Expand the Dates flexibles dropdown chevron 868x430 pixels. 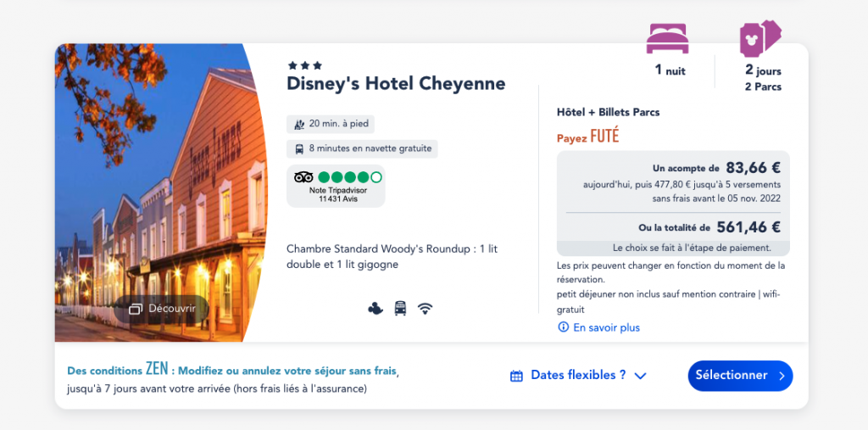(x=640, y=377)
